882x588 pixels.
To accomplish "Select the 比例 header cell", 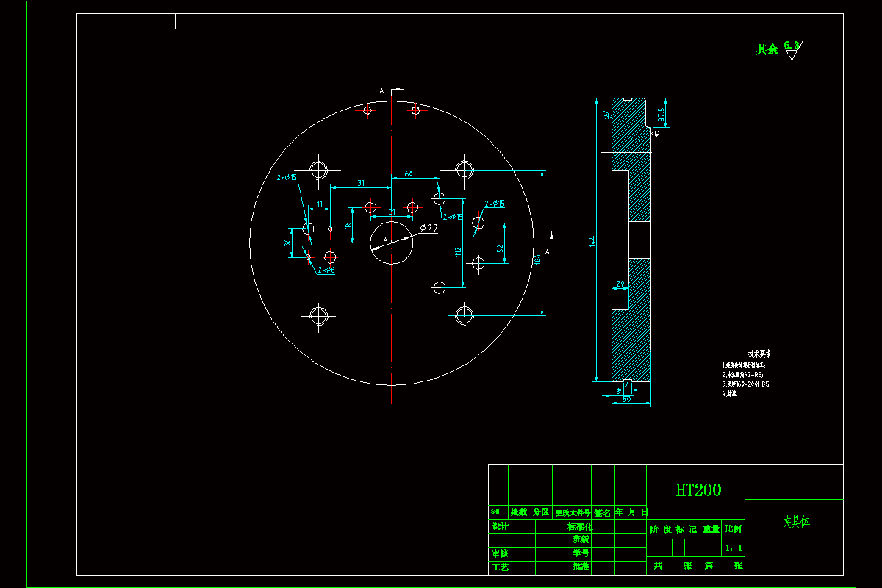I will point(734,528).
